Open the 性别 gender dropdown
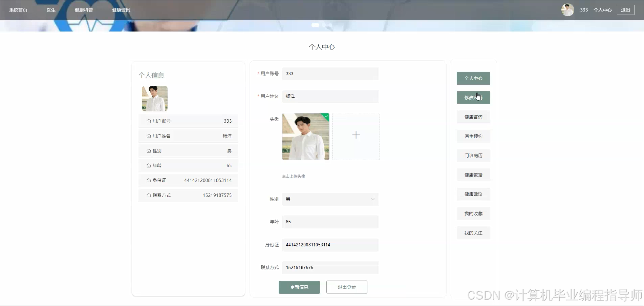644x306 pixels. coord(372,199)
